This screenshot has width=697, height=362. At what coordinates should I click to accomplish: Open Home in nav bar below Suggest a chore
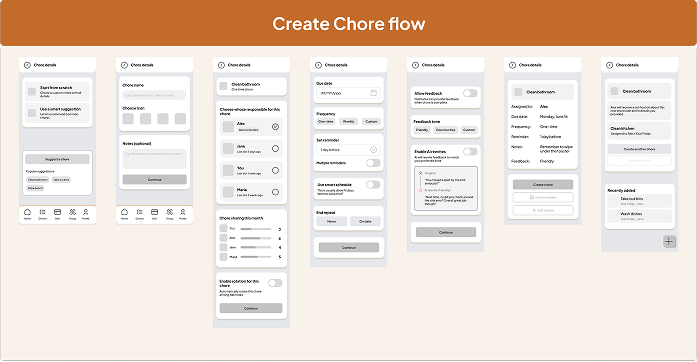click(x=27, y=214)
